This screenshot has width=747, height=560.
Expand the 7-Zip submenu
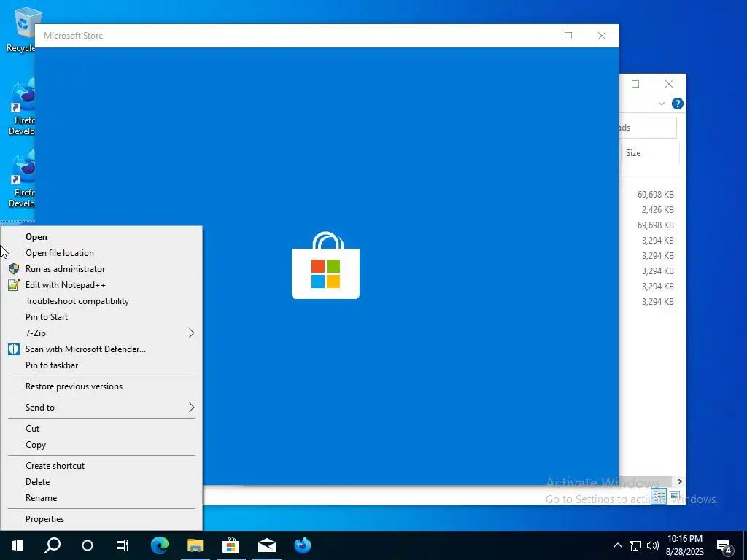pos(101,332)
